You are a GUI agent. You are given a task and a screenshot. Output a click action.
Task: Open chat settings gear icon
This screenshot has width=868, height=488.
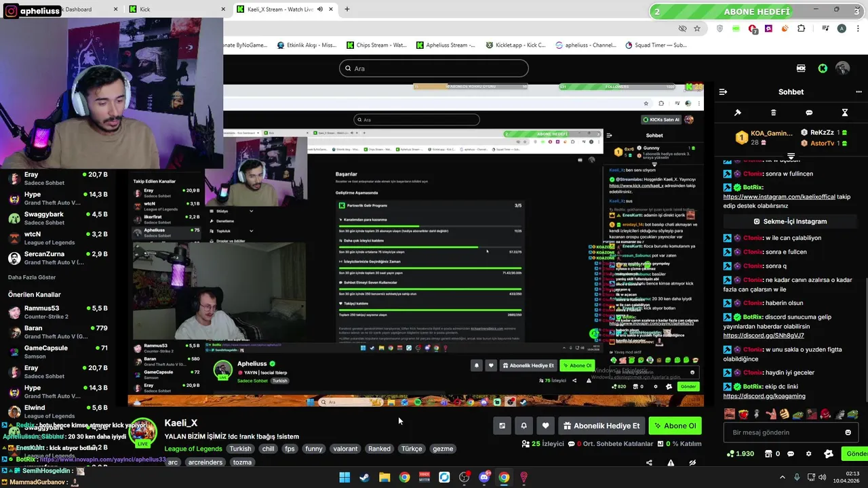[x=808, y=453]
